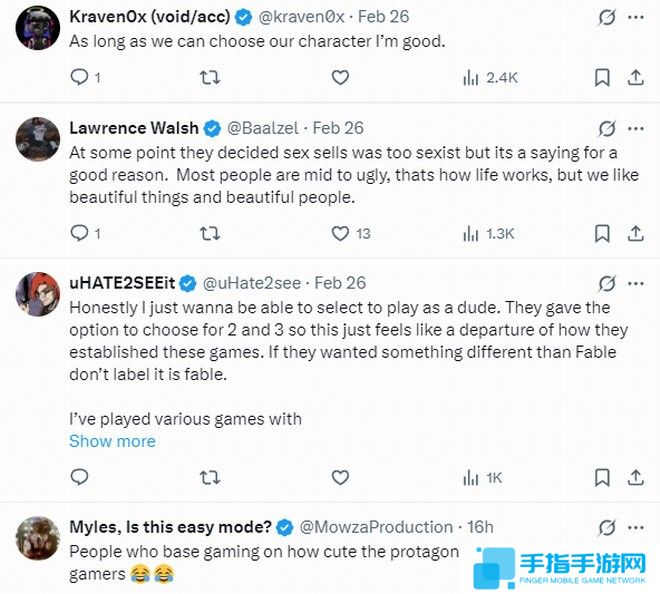Bookmark Lawrence Walsh's tweet
Screen dimensions: 660x594
602,233
